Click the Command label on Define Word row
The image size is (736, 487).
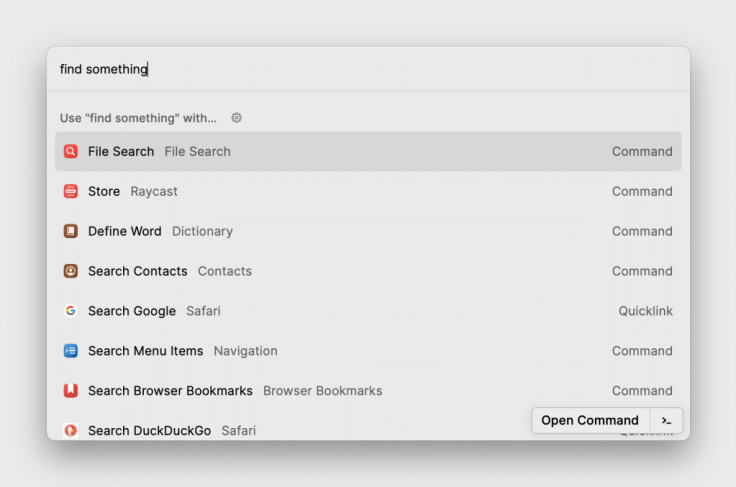(642, 231)
